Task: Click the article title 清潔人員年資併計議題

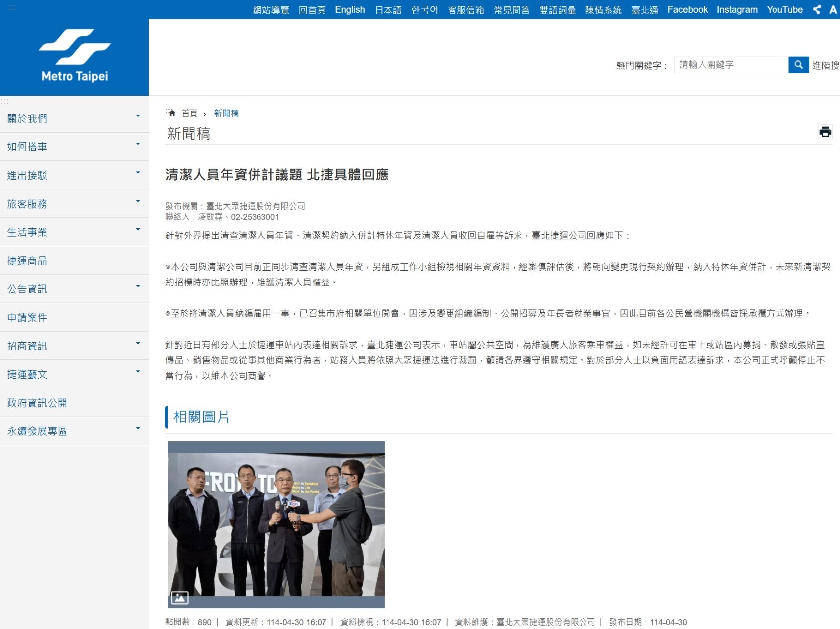Action: 234,175
